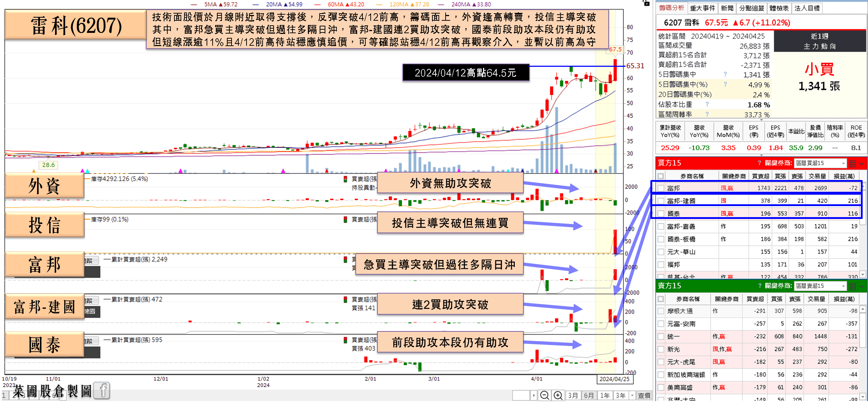Select the 新加坡商瑞銀 seller row name
The height and width of the screenshot is (410, 868).
[x=686, y=375]
